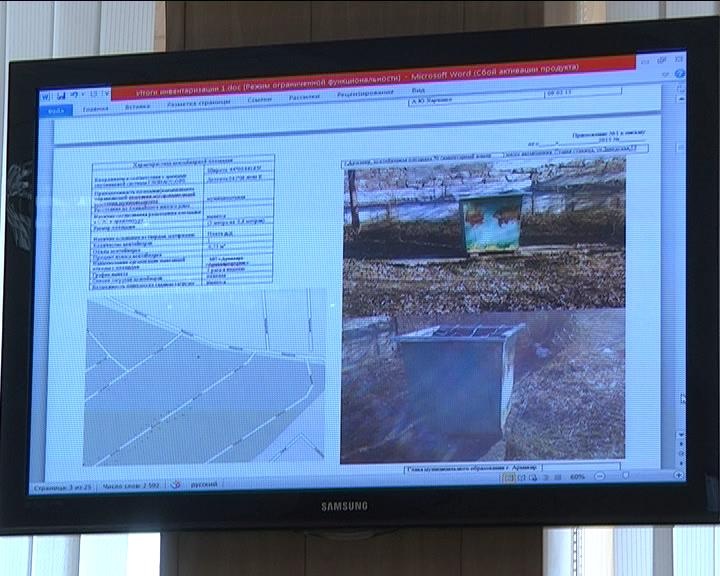This screenshot has width=720, height=576.
Task: Click the street map image in the document
Action: [205, 378]
